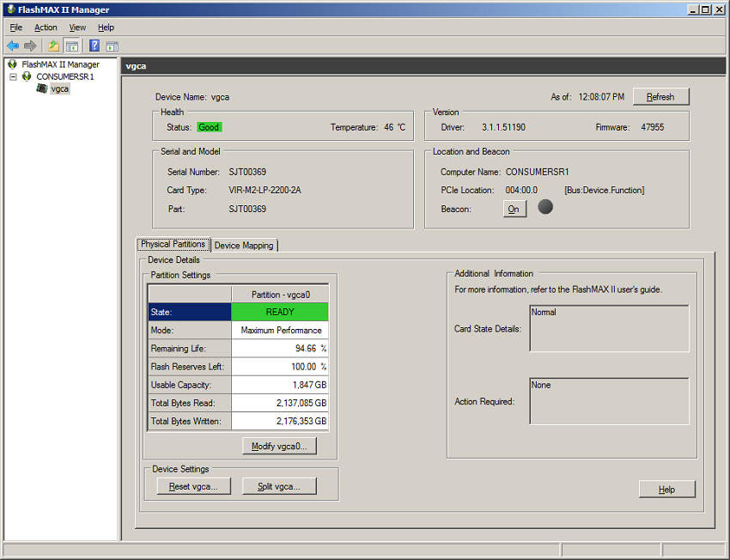Click the FlashMAX title bar app icon

[11, 9]
